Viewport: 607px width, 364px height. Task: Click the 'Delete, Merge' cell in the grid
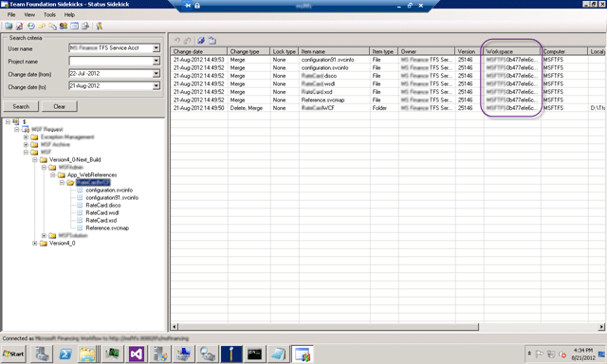click(x=247, y=108)
